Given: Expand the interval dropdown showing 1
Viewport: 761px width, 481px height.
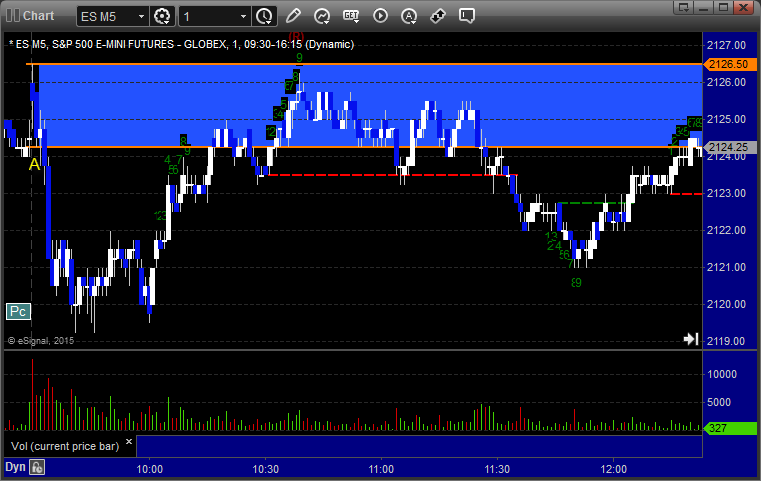Looking at the screenshot, I should coord(244,17).
